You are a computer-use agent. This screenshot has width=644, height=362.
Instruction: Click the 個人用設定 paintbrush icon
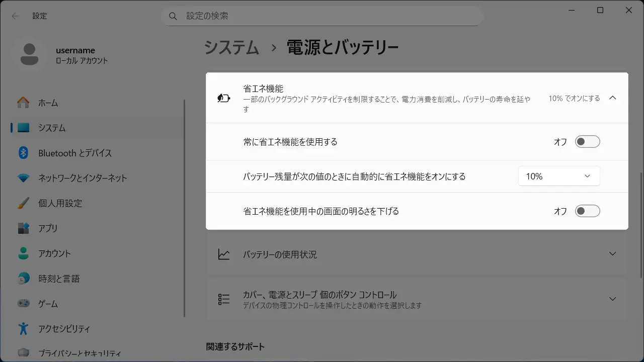[x=23, y=203]
